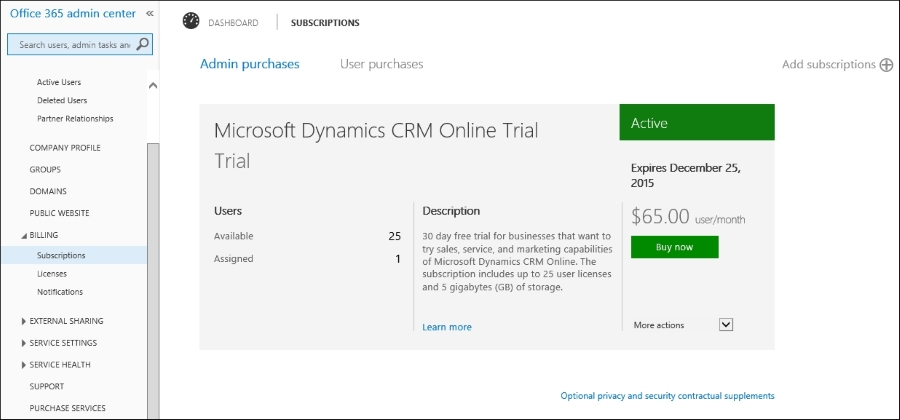Open the Domains section
The width and height of the screenshot is (900, 420).
coord(48,192)
